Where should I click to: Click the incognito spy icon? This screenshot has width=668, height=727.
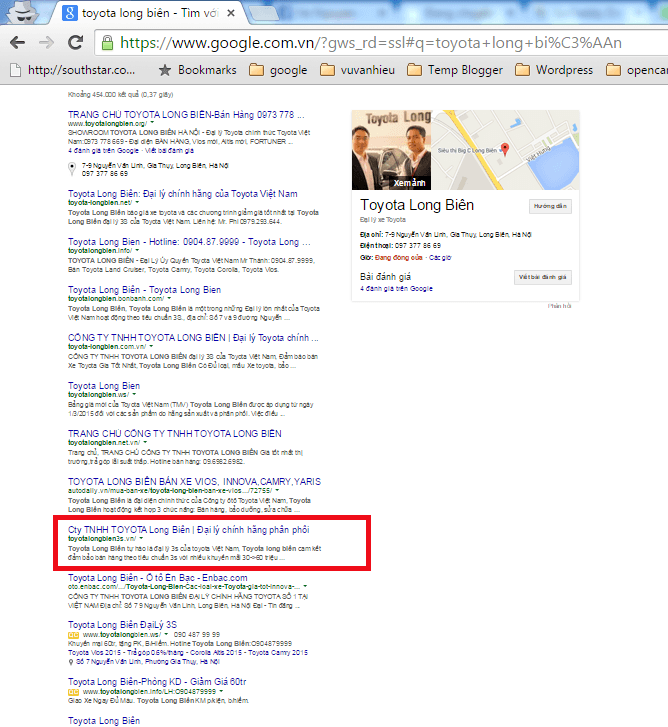pos(22,13)
